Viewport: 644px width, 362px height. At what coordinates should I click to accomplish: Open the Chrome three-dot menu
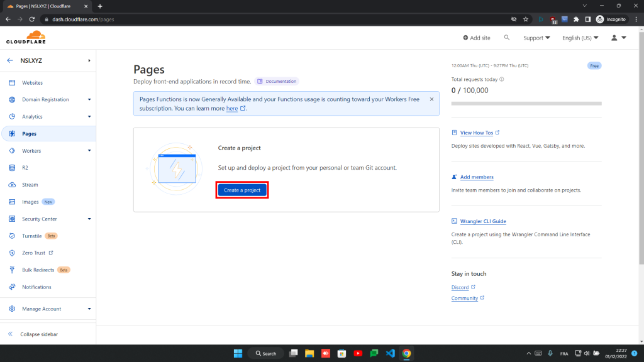click(636, 19)
